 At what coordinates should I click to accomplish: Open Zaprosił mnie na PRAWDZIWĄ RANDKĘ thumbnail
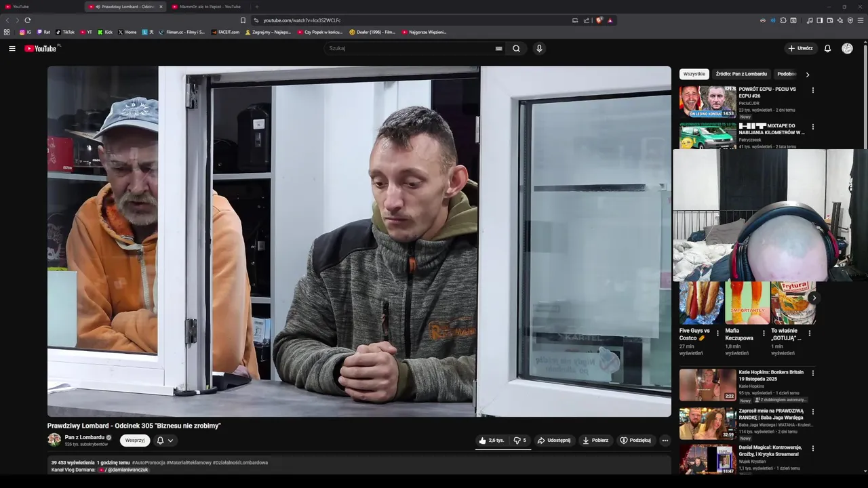pos(707,424)
